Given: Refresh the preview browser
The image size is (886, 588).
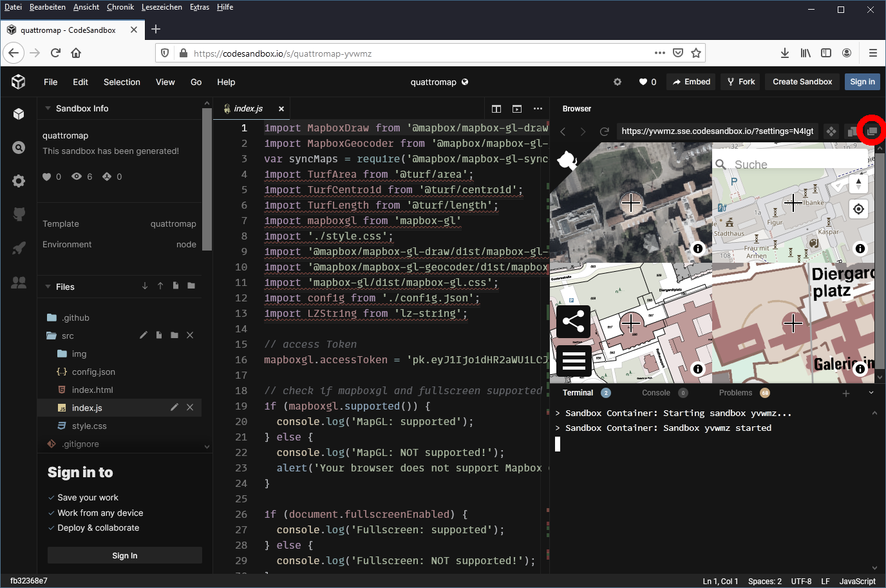Looking at the screenshot, I should (x=604, y=131).
